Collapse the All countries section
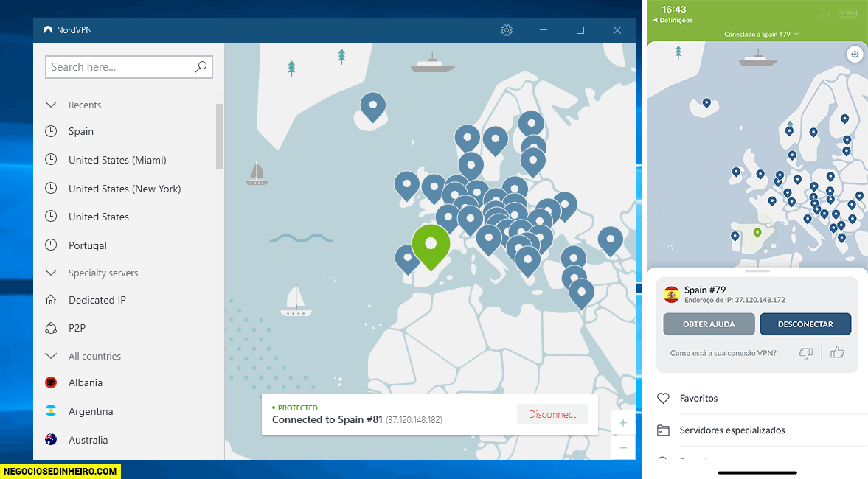The width and height of the screenshot is (868, 479). tap(51, 356)
